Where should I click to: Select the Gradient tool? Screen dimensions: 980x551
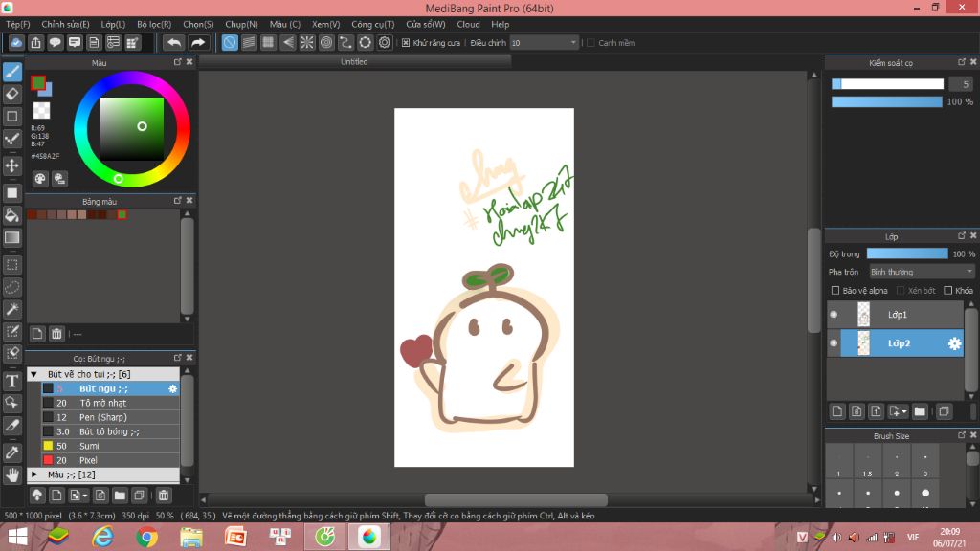[x=11, y=238]
